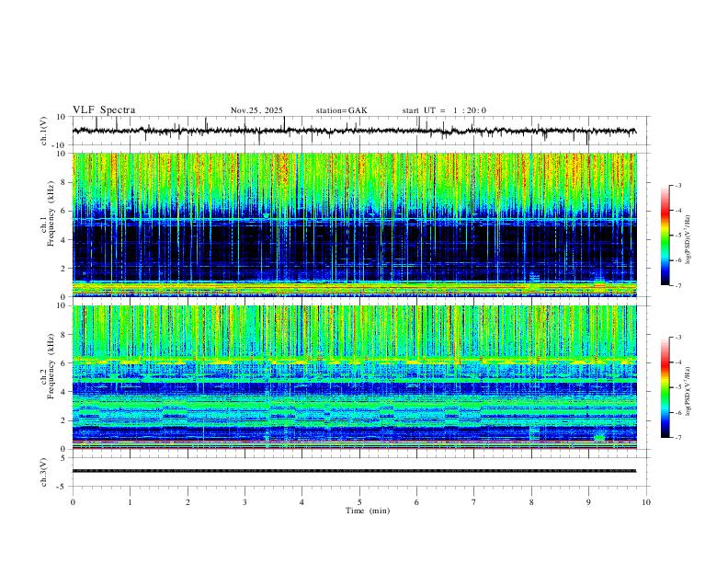Click the 'station=GAK' label

point(341,110)
